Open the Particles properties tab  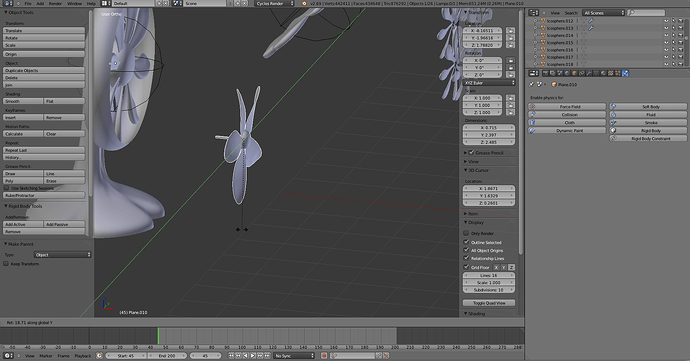618,73
